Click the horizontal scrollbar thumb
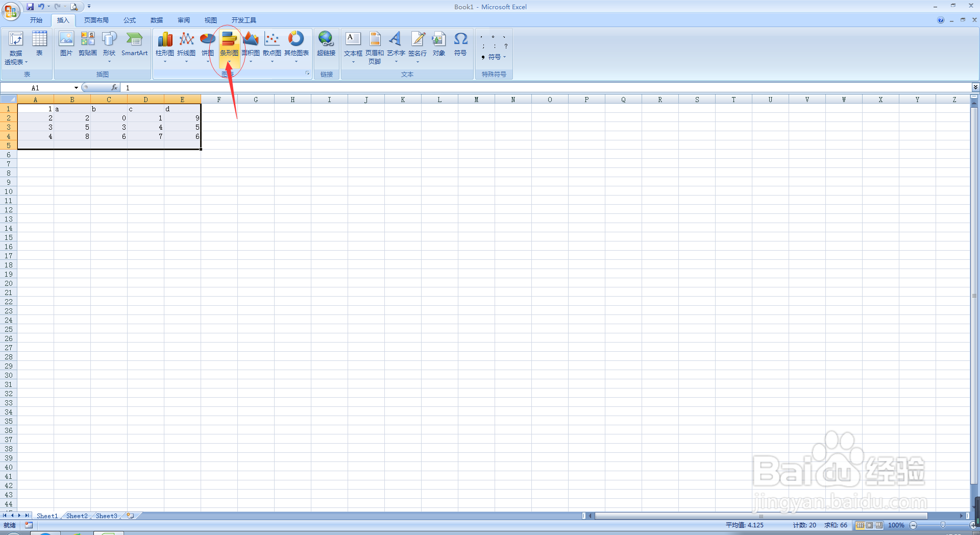The image size is (980, 535). 761,516
